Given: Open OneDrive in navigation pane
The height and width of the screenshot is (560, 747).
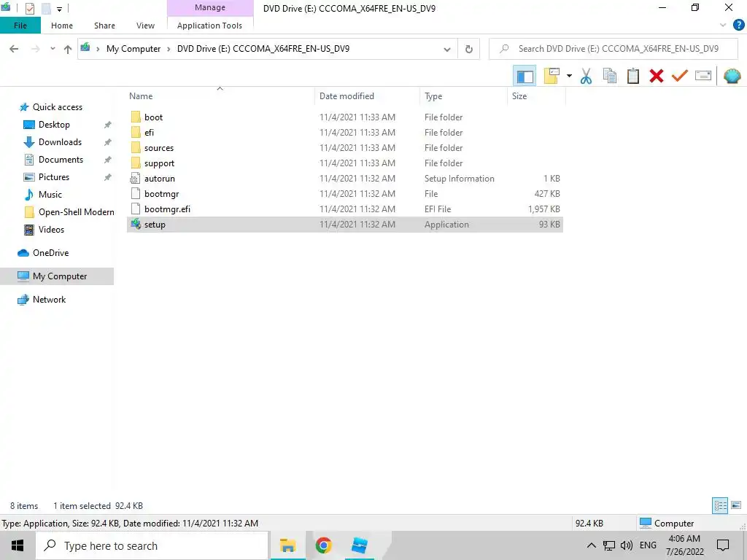Looking at the screenshot, I should point(50,253).
